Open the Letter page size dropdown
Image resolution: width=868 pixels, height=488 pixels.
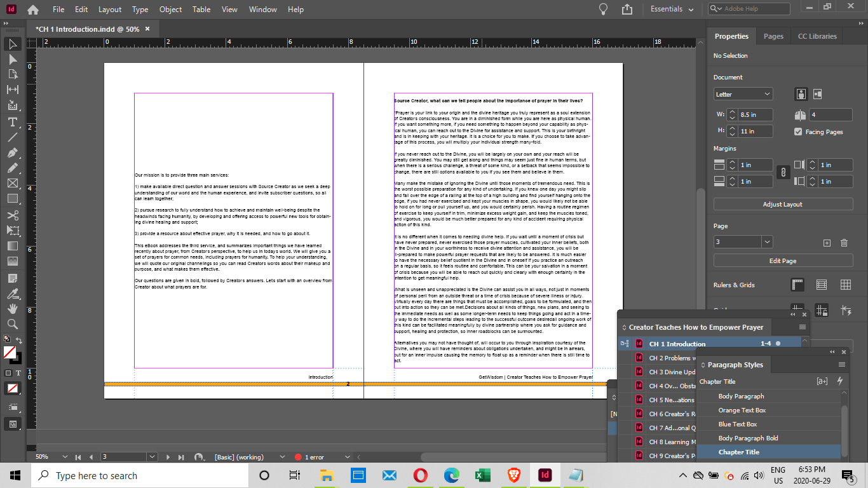(x=743, y=93)
